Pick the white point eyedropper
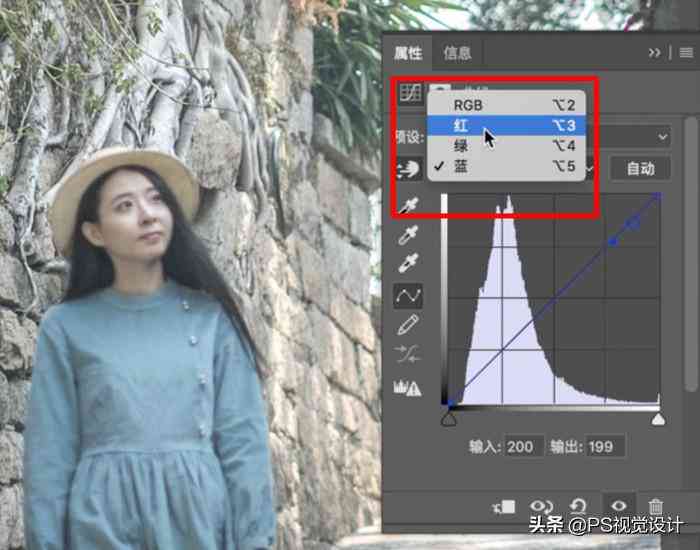Viewport: 700px width, 550px height. pos(408,262)
